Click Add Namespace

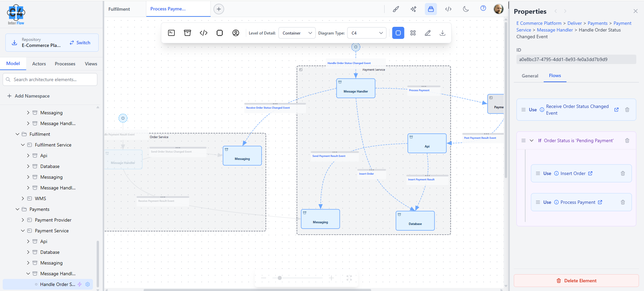click(29, 96)
